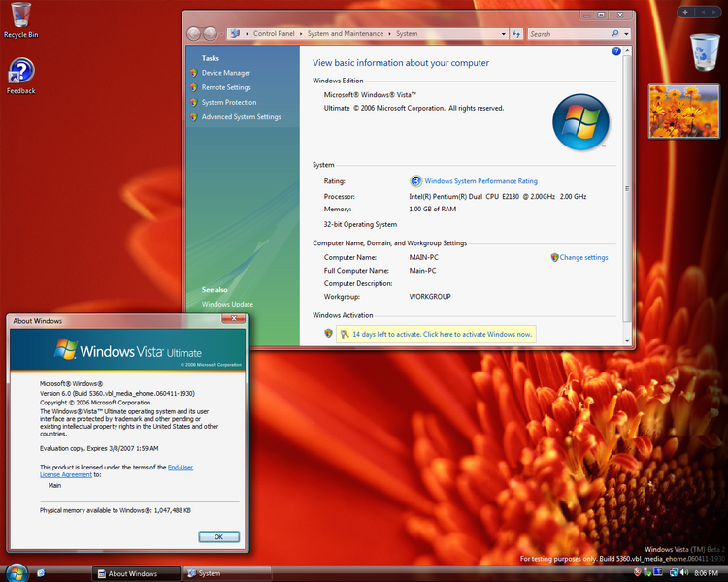
Task: Click the 8:06 PM taskbar clock
Action: 707,573
